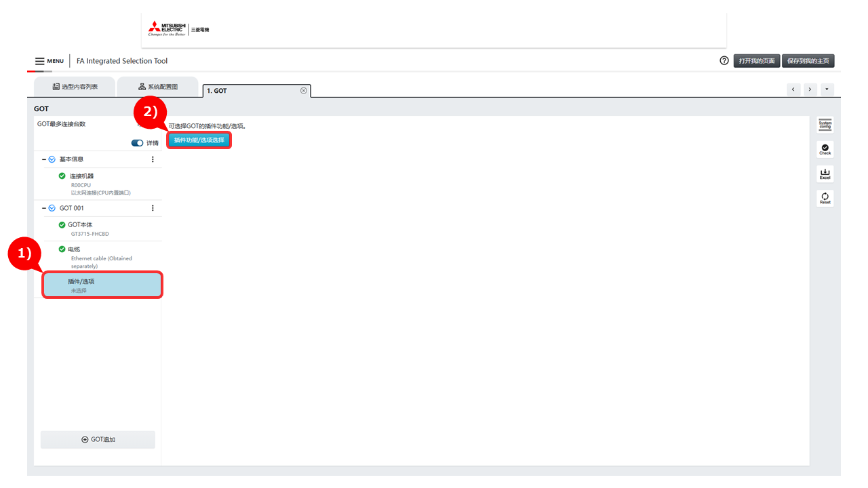Collapse the 基本信息 section
This screenshot has width=868, height=488.
[x=44, y=159]
